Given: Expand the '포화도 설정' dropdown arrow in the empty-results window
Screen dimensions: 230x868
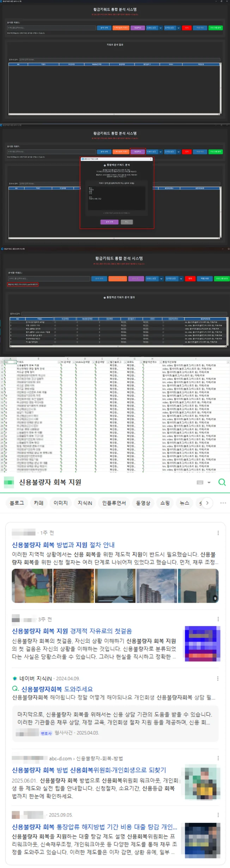Looking at the screenshot, I should [161, 28].
